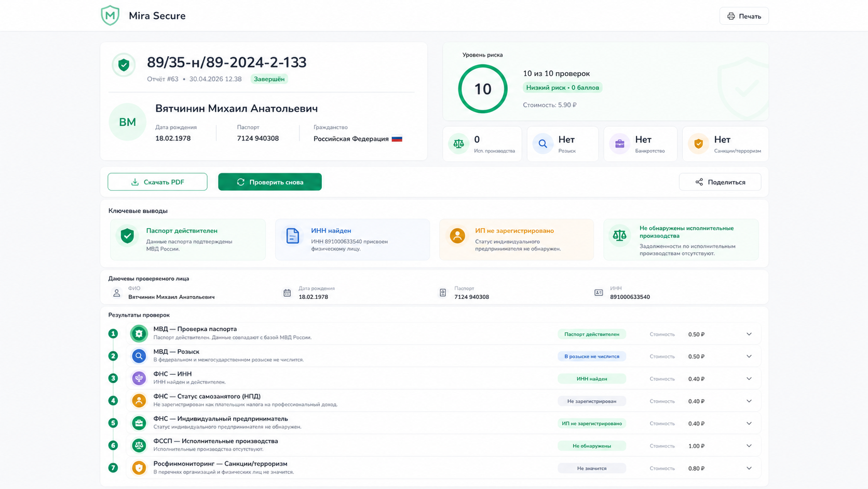Click the name heading Вятчинин Михаил Анатольевич
Screen dimensions: 868x489
click(x=237, y=109)
